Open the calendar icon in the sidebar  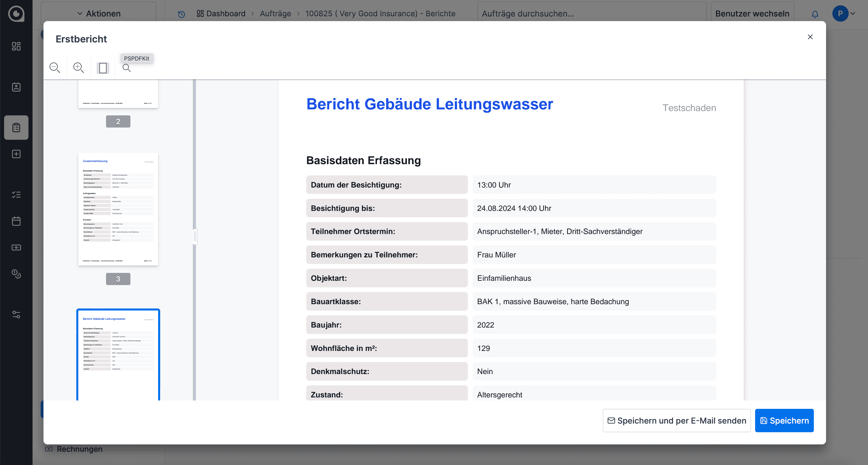[16, 221]
